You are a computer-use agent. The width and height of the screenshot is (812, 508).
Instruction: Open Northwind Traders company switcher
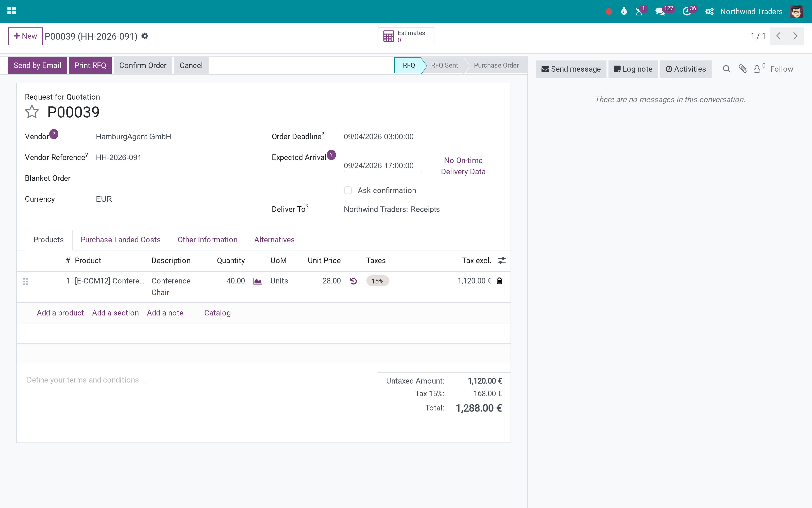751,12
